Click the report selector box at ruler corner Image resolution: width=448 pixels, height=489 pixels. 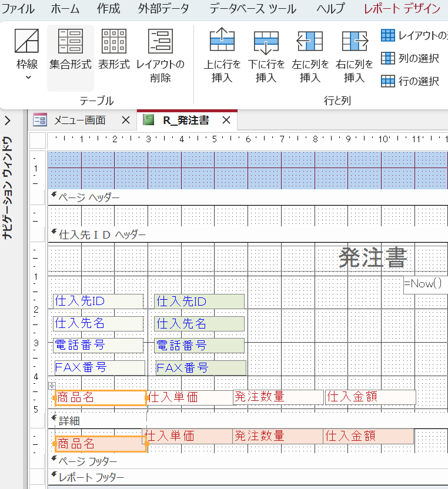click(38, 140)
